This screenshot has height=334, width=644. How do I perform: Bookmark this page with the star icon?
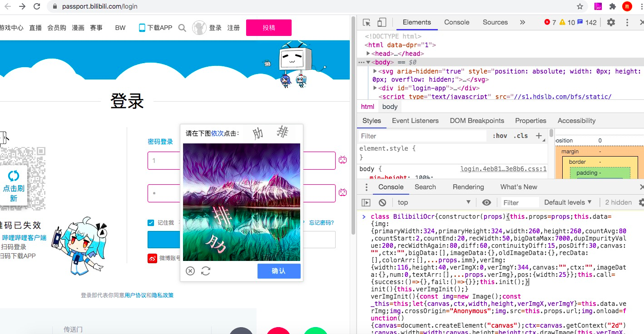point(580,6)
